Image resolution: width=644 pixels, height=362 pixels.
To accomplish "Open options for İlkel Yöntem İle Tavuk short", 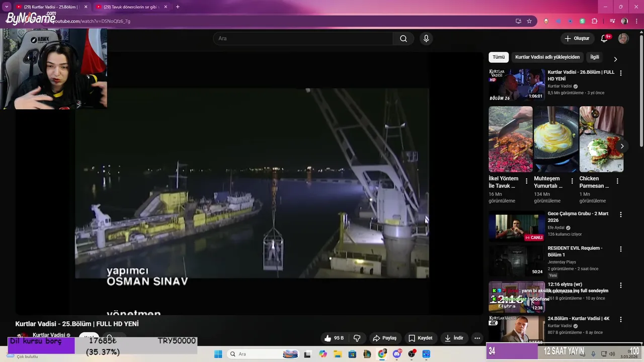I will point(527,181).
